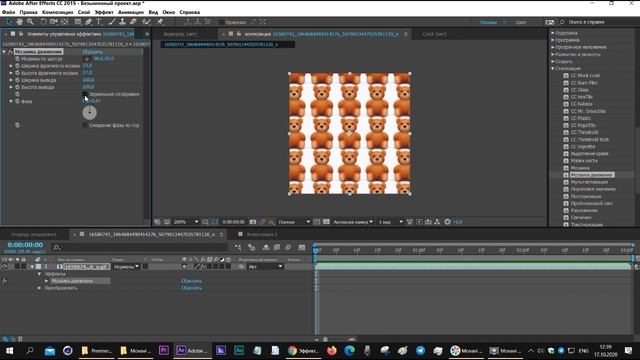Click the Motion Blur switch in timeline header
The height and width of the screenshot is (360, 640).
coord(288,247)
